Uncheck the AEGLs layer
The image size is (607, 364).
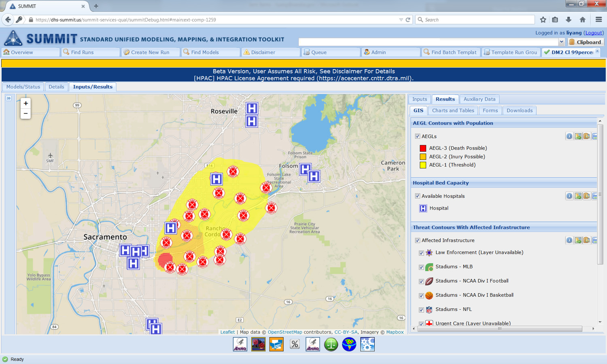click(418, 136)
